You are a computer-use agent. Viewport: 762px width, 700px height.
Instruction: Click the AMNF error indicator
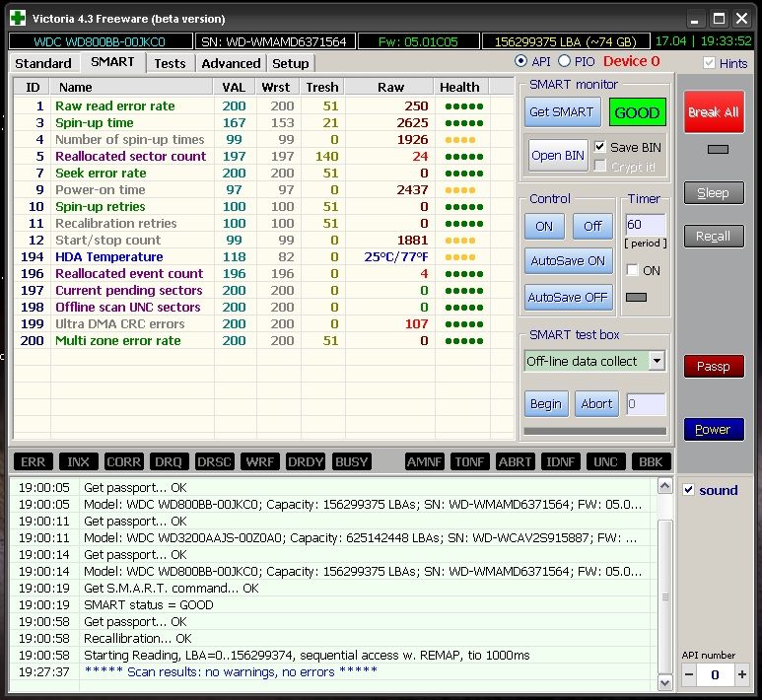click(x=424, y=461)
